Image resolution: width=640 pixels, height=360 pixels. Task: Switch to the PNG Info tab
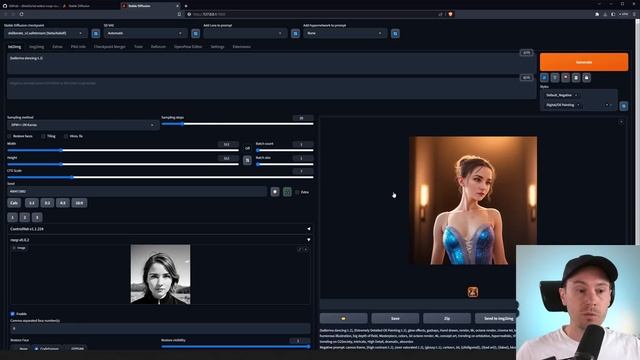click(x=78, y=47)
